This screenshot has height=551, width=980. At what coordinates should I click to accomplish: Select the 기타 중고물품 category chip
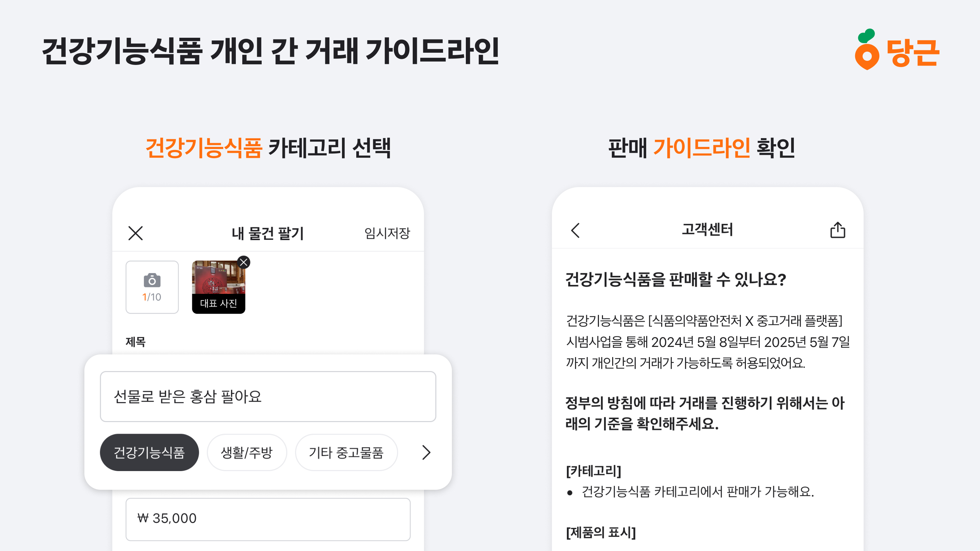pyautogui.click(x=347, y=452)
